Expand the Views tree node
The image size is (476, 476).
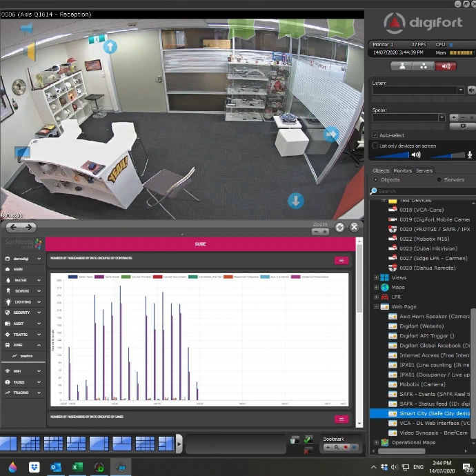(376, 278)
